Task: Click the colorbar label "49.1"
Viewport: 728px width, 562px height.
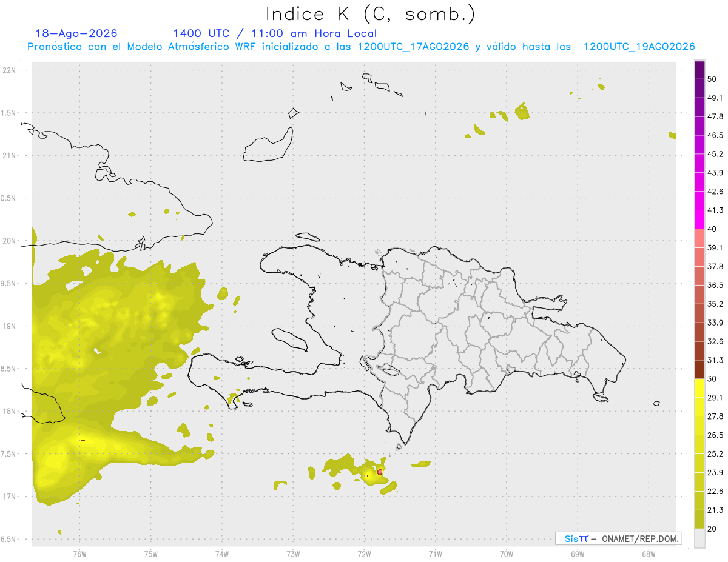Action: tap(715, 98)
